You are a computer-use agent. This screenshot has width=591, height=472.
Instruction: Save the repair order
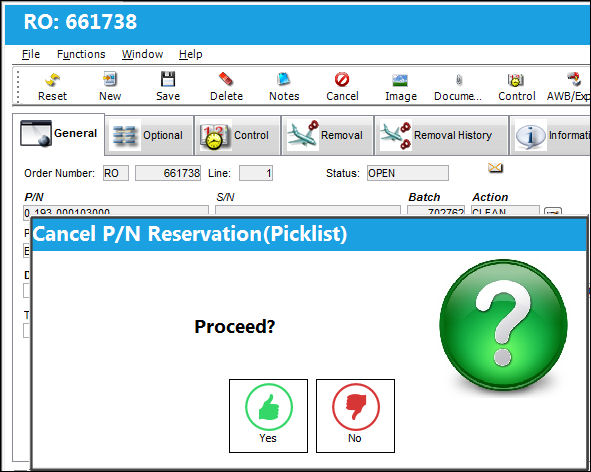click(168, 87)
